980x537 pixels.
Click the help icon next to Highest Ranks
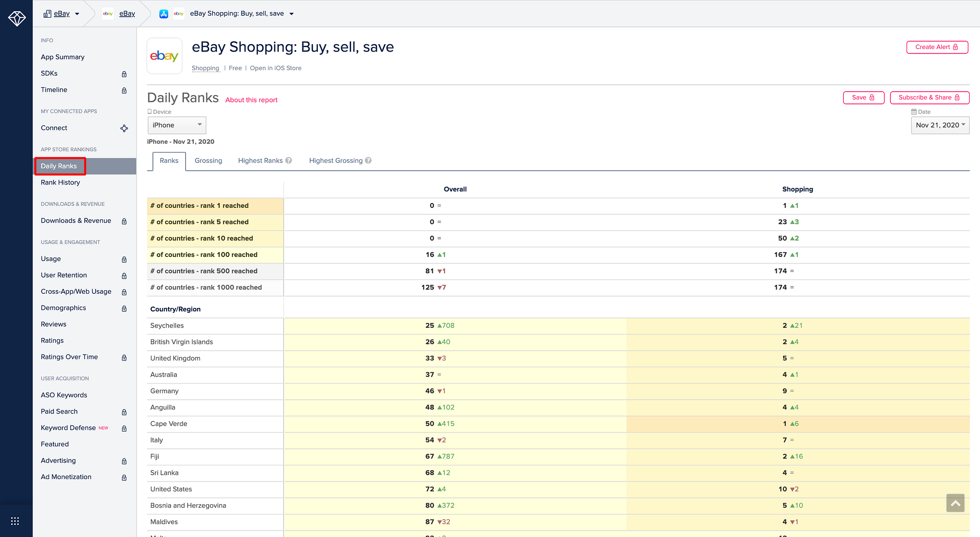click(289, 160)
